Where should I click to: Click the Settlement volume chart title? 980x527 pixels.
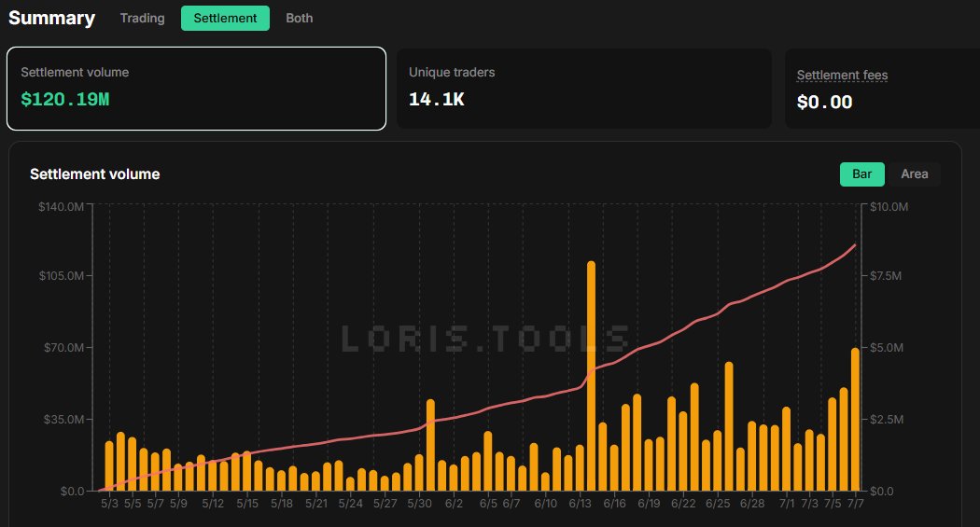click(95, 174)
